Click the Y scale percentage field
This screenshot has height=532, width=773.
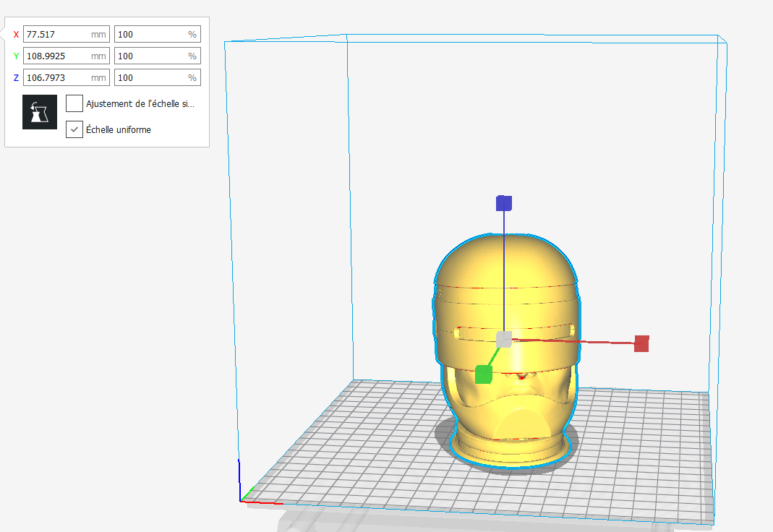tap(157, 56)
